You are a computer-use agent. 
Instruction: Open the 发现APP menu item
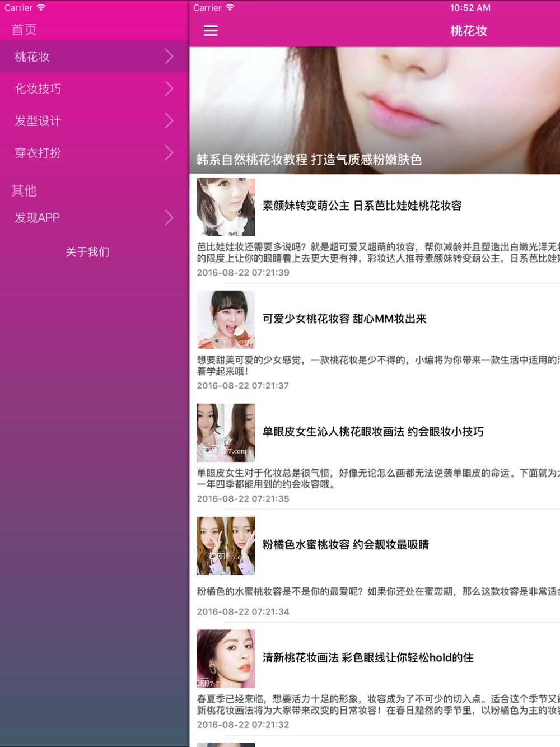tap(94, 217)
